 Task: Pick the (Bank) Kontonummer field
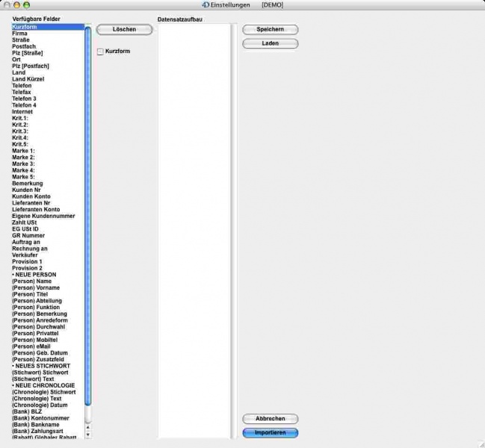tap(42, 418)
